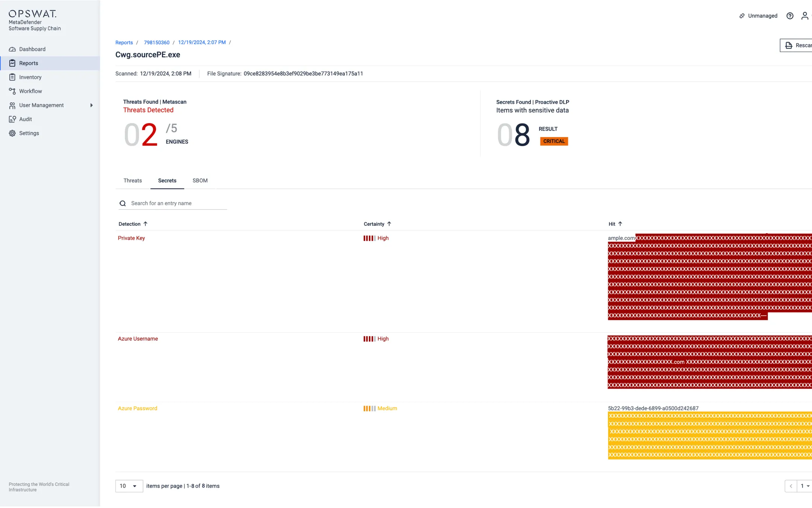Sort by the Certainty column arrow

coord(389,224)
